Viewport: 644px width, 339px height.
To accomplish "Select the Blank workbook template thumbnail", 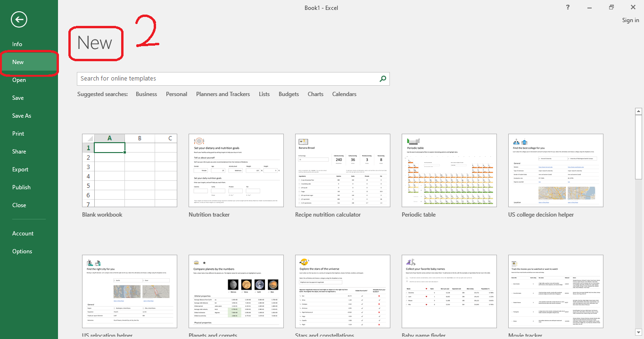I will pos(130,170).
